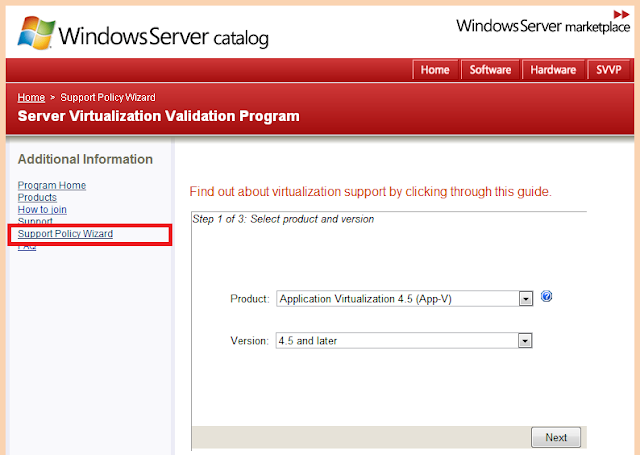Click the Windows Server catalog logo
Image resolution: width=640 pixels, height=455 pixels.
143,33
